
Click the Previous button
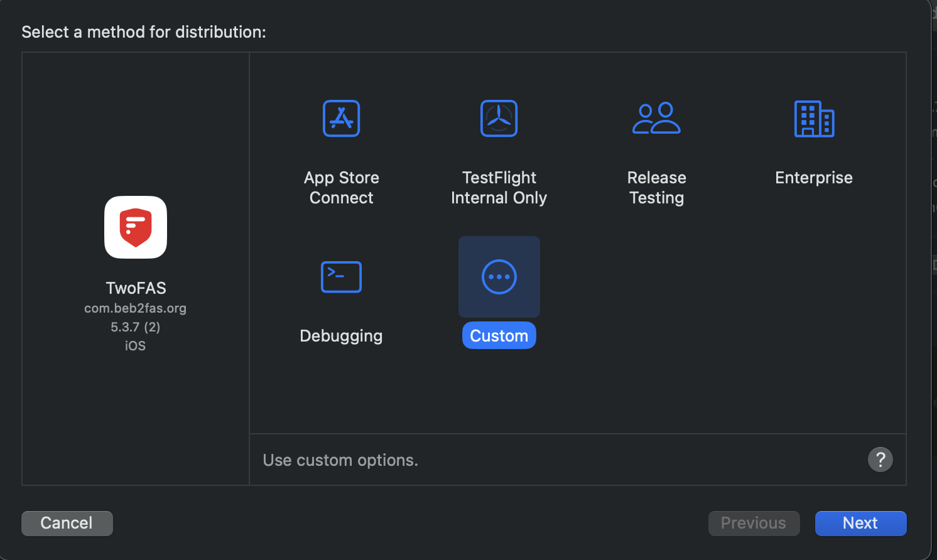(x=754, y=524)
